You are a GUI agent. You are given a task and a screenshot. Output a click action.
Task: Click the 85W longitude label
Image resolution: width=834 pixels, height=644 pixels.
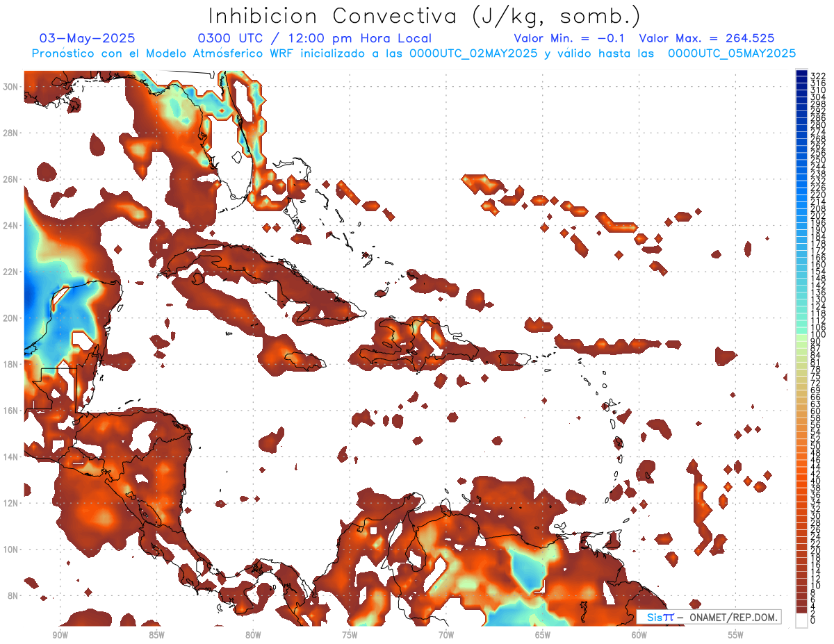[156, 635]
